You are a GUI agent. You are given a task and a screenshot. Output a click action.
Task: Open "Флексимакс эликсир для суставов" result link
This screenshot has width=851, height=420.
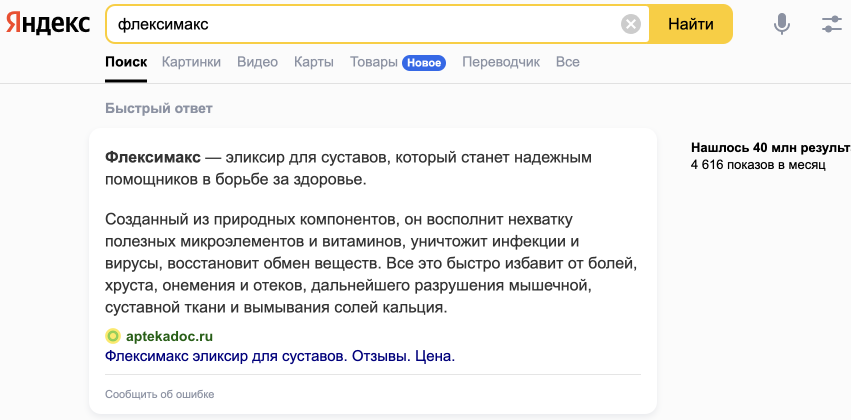pyautogui.click(x=280, y=355)
